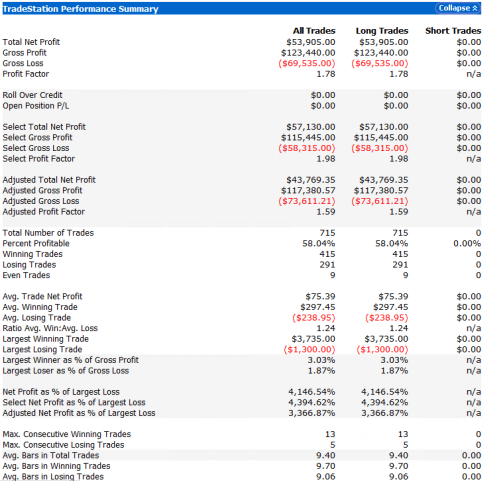The width and height of the screenshot is (494, 481).
Task: Select the Long Trades column header
Action: [382, 31]
